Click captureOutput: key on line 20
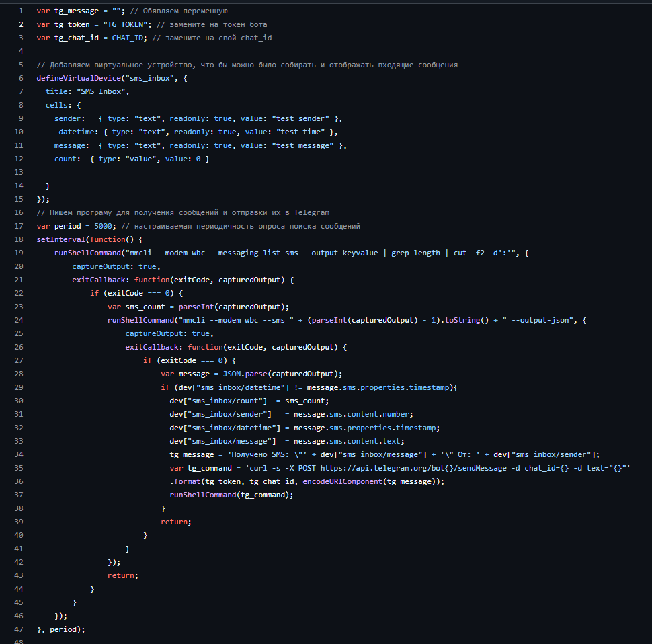 103,266
